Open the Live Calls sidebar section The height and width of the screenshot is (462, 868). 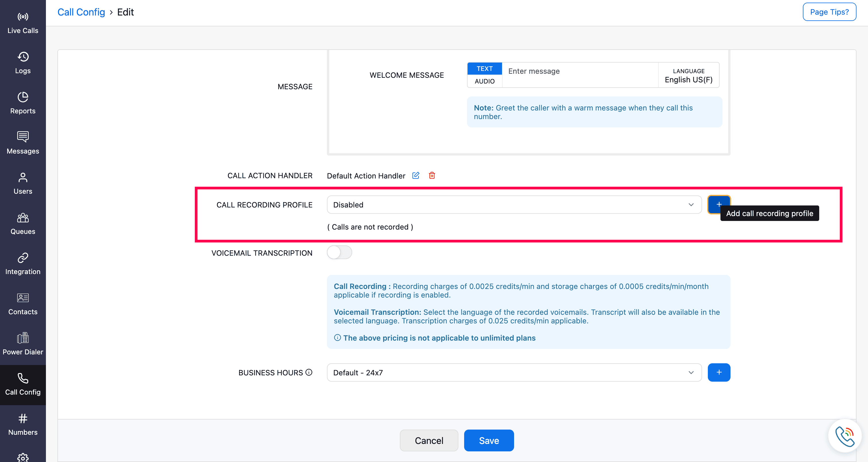click(23, 23)
